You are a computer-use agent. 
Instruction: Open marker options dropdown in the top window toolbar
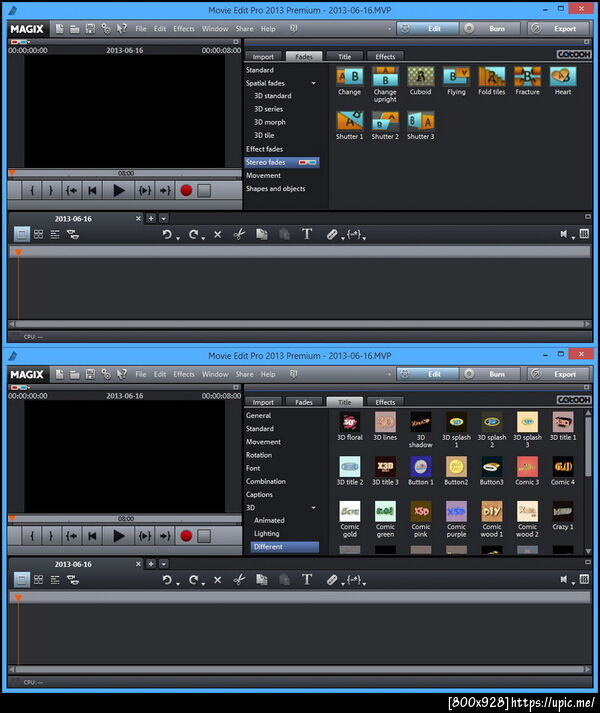(x=364, y=238)
